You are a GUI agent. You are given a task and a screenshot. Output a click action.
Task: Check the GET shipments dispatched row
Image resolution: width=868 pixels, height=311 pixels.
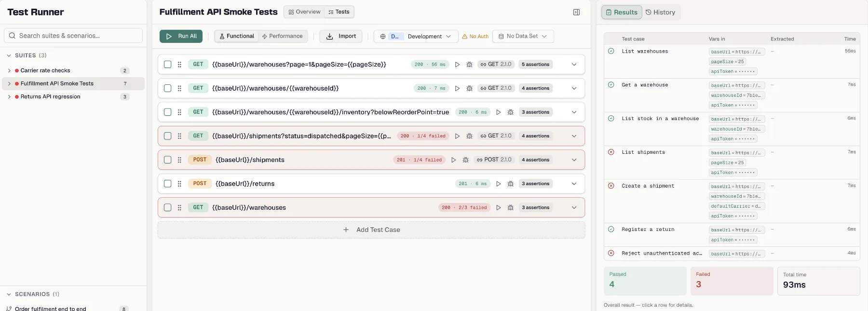pyautogui.click(x=168, y=136)
